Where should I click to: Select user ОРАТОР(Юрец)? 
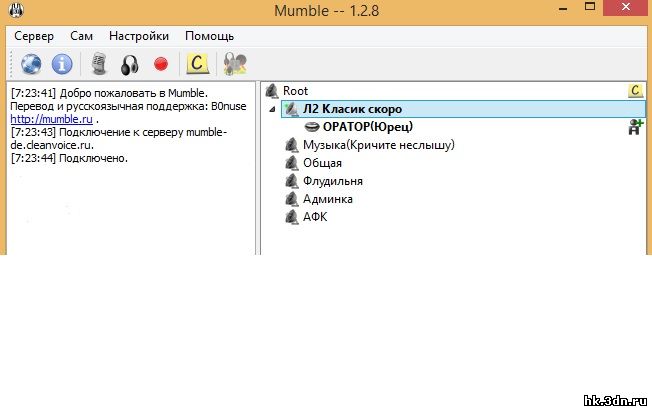368,126
